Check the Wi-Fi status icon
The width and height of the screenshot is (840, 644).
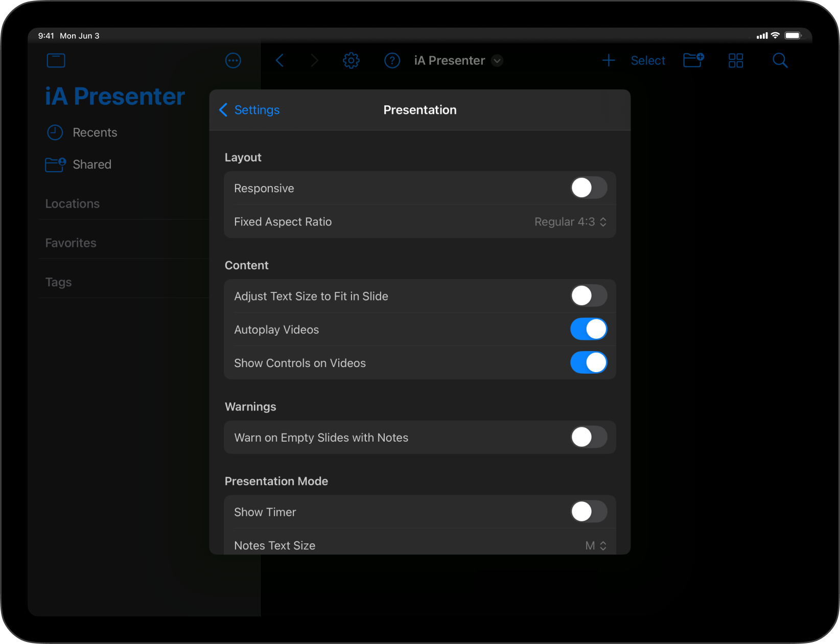click(775, 35)
